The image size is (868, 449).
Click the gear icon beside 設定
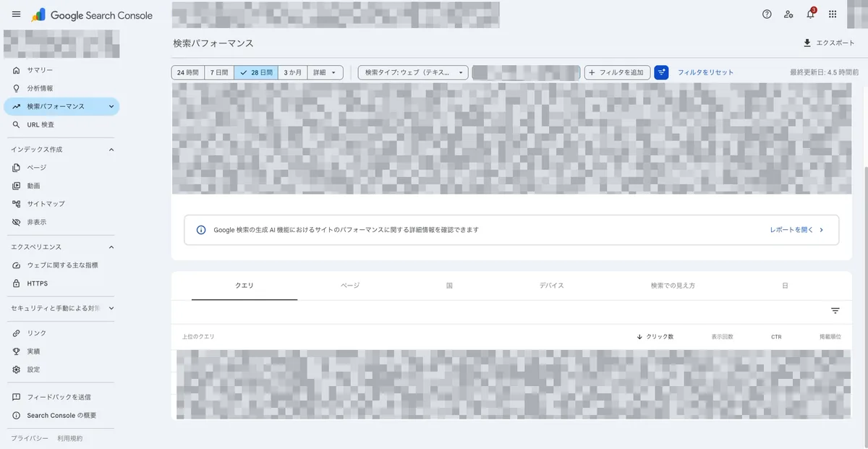(x=16, y=369)
